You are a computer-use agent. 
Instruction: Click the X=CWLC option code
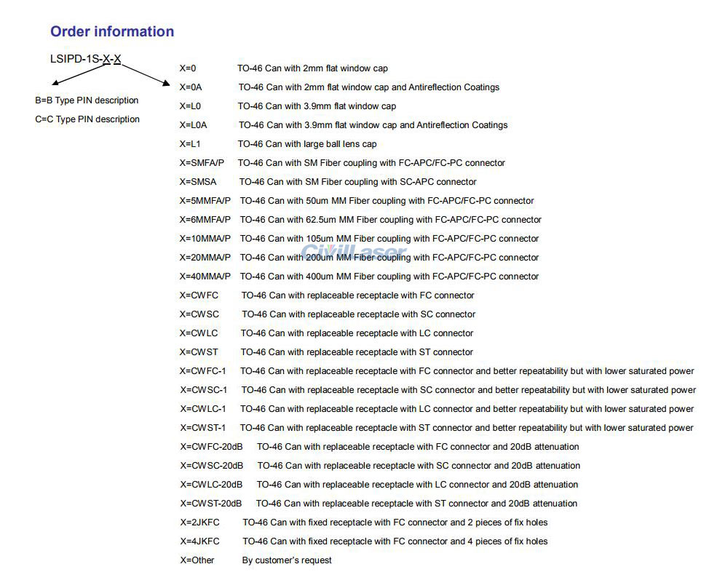(198, 333)
